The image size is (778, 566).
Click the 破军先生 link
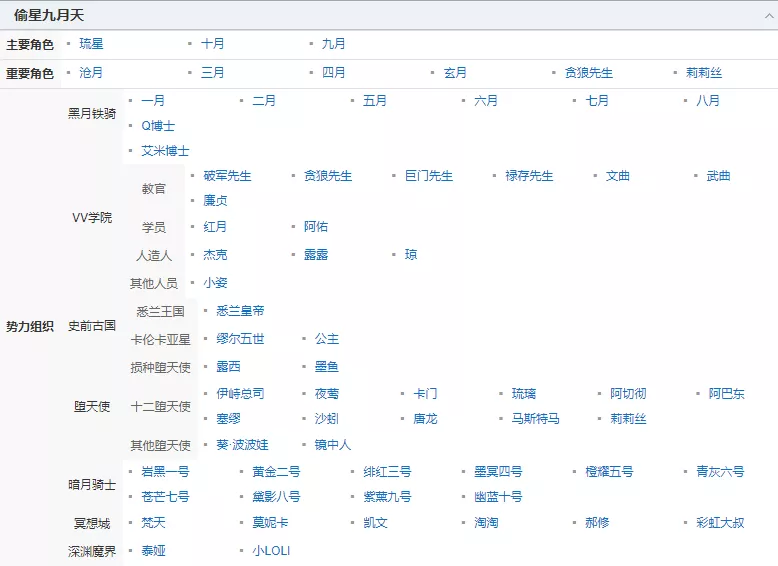[227, 176]
